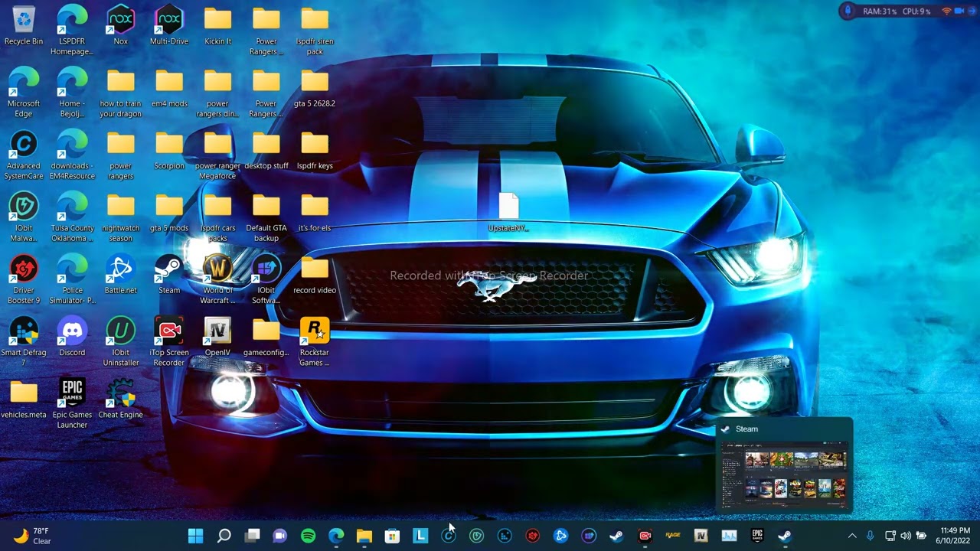Select the lspdfr keys folder
Viewport: 980px width, 551px height.
pyautogui.click(x=315, y=151)
